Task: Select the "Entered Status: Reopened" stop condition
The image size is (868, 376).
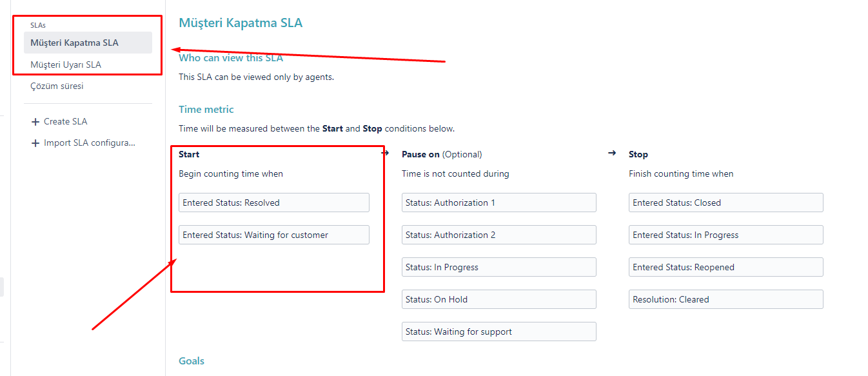Action: tap(725, 266)
